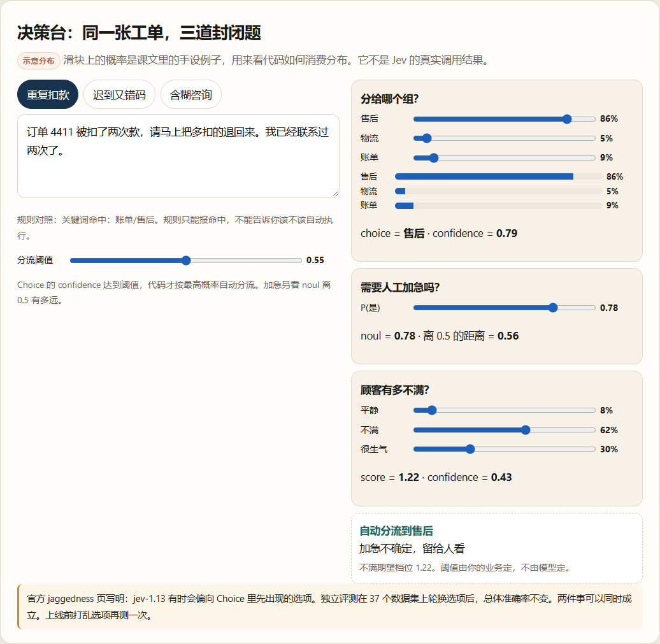Screen dimensions: 660x644
Task: Click the 顾客有多不满? heading
Action: point(394,390)
